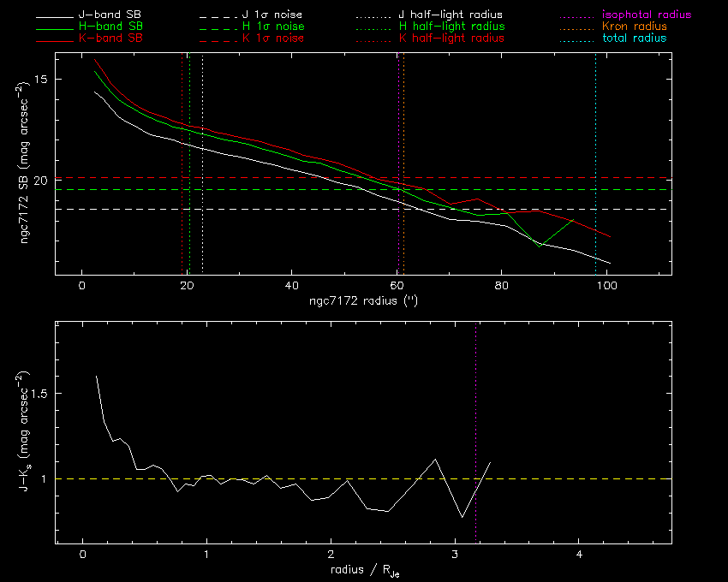Click the red dashed sample beside K 1σ noise
This screenshot has height=582, width=728.
(x=218, y=39)
